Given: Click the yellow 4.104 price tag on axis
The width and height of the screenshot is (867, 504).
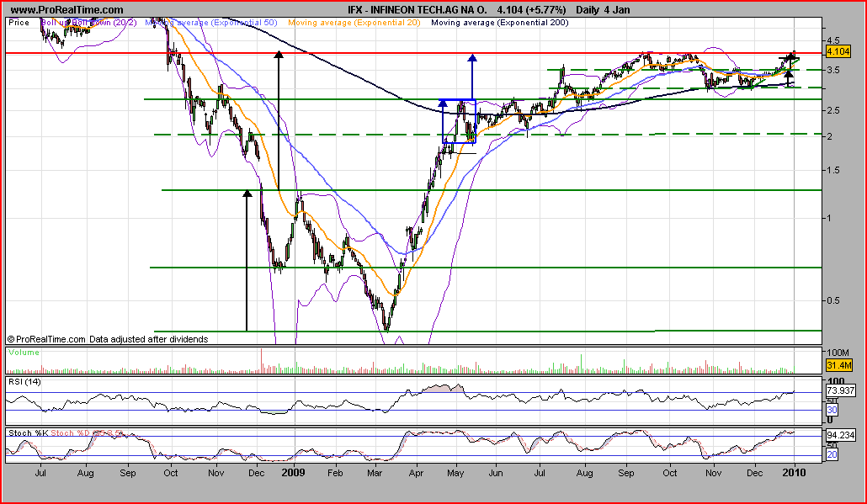Looking at the screenshot, I should point(838,51).
